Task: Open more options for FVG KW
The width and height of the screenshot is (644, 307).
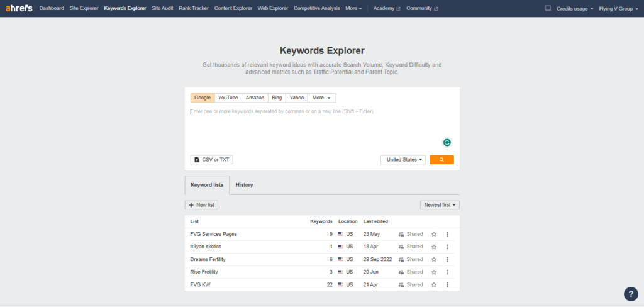Action: click(447, 285)
